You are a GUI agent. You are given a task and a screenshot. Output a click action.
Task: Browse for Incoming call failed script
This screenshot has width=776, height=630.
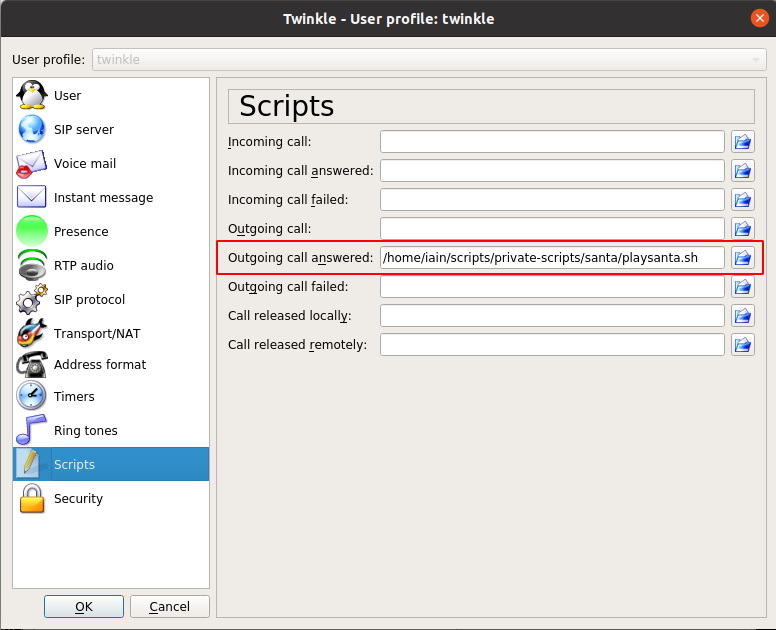point(743,199)
